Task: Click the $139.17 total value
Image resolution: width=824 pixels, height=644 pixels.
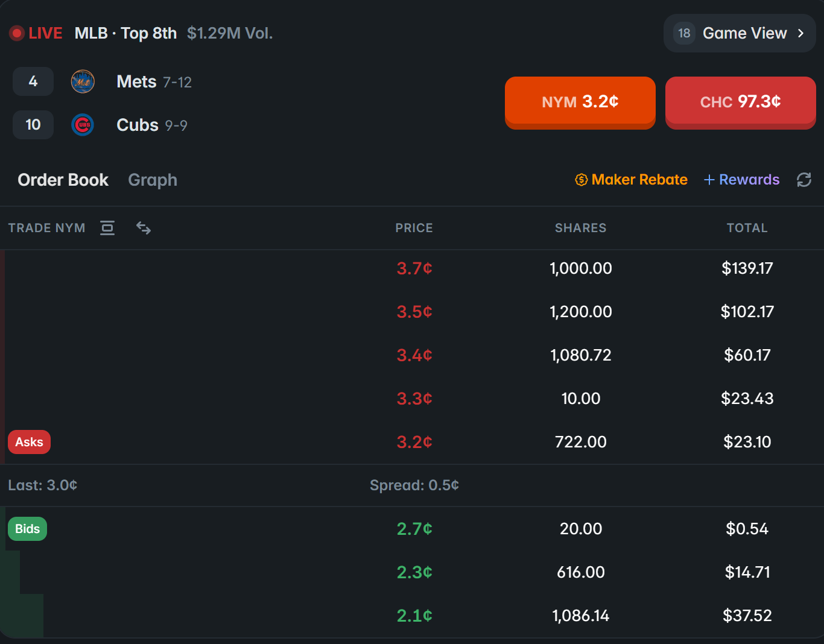Action: (747, 268)
